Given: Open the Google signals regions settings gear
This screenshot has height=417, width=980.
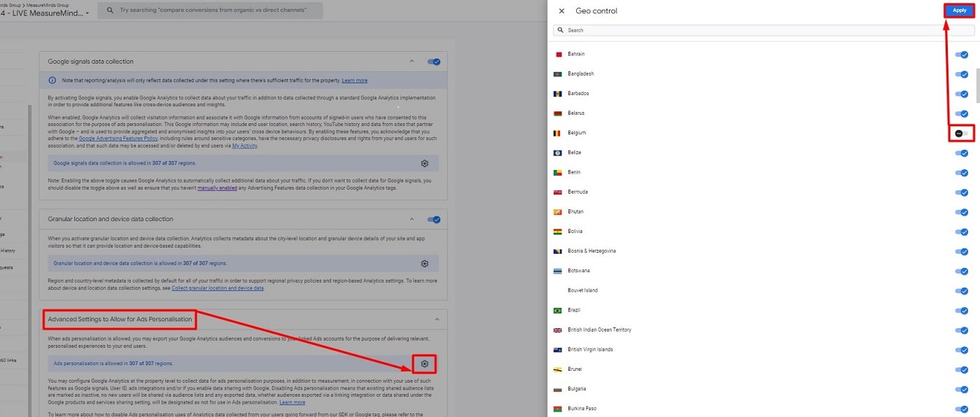Looking at the screenshot, I should [423, 162].
